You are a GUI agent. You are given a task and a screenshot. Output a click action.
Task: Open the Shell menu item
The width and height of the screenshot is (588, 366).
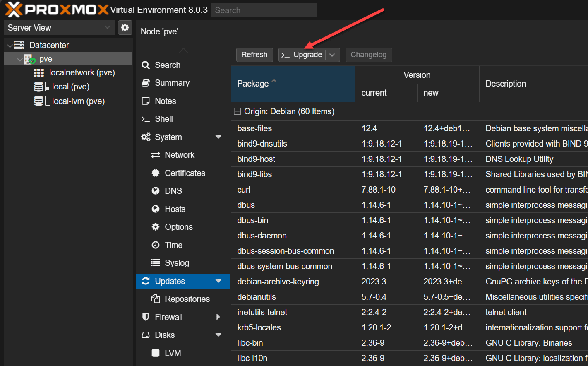pyautogui.click(x=164, y=119)
